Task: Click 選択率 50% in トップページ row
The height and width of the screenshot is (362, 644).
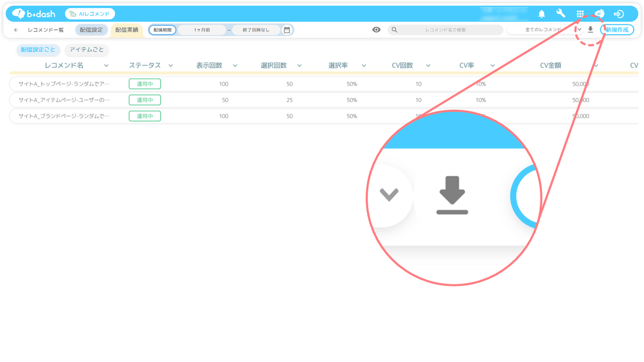Action: 352,84
